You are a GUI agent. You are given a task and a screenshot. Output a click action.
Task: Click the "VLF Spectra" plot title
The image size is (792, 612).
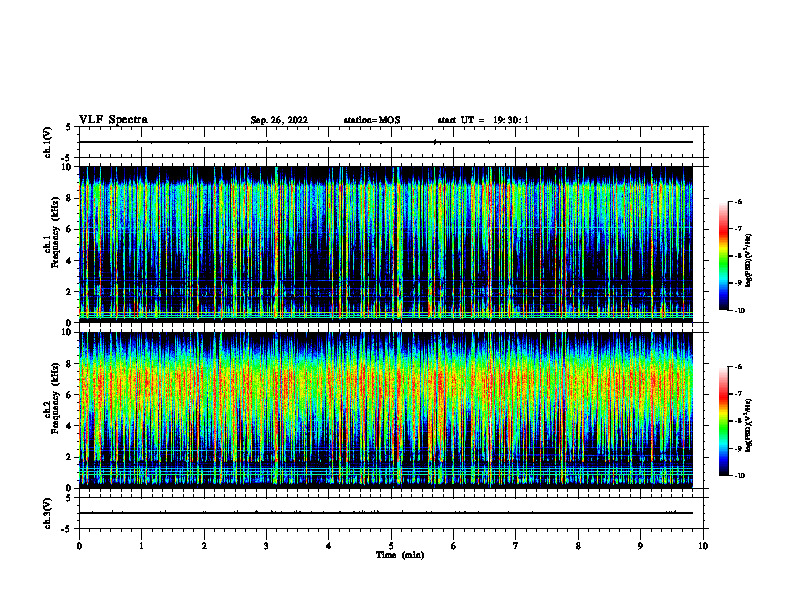point(113,120)
